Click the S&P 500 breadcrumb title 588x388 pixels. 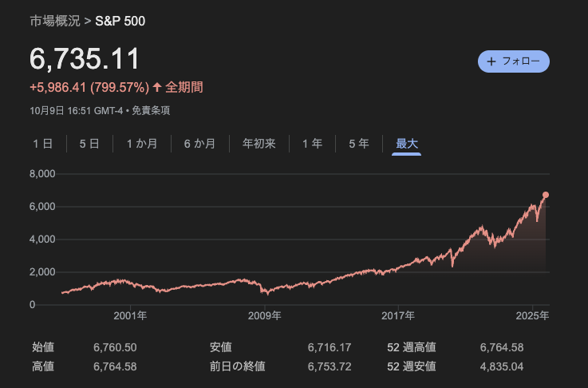coord(120,19)
